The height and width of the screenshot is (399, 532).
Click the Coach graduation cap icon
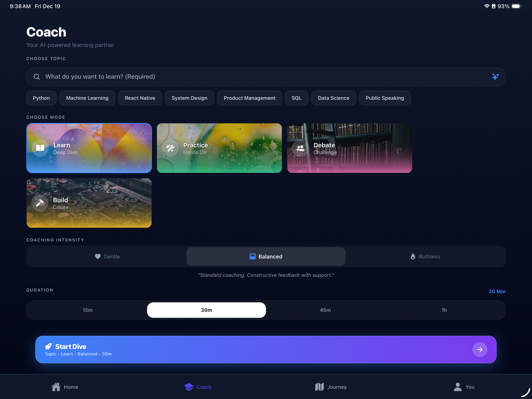(x=189, y=387)
